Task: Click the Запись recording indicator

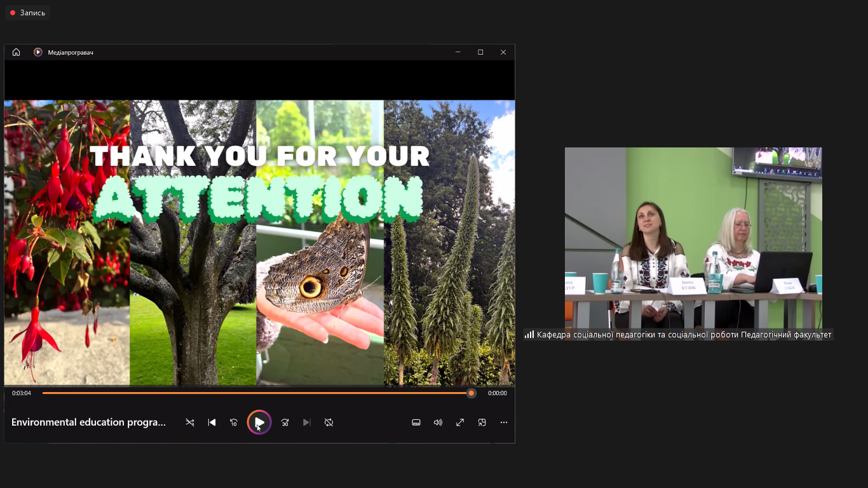Action: click(x=28, y=13)
